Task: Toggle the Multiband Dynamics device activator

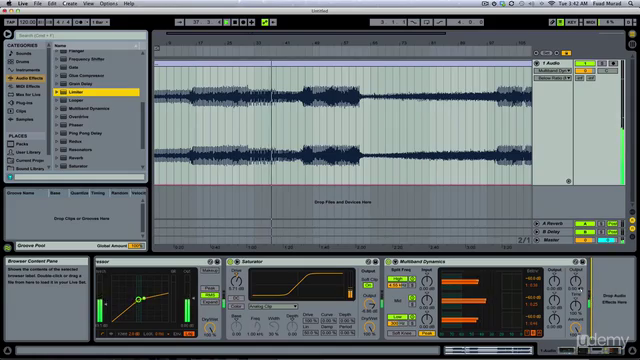Action: click(388, 262)
